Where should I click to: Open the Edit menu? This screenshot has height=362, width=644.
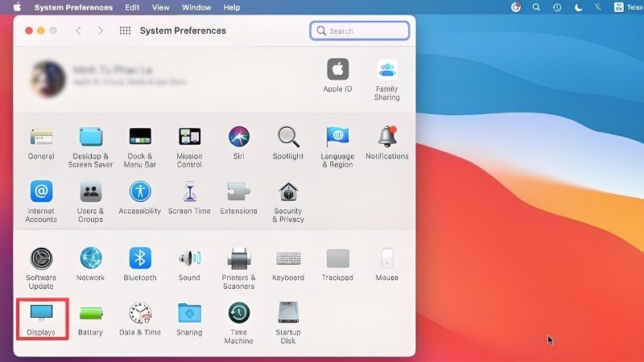point(132,7)
